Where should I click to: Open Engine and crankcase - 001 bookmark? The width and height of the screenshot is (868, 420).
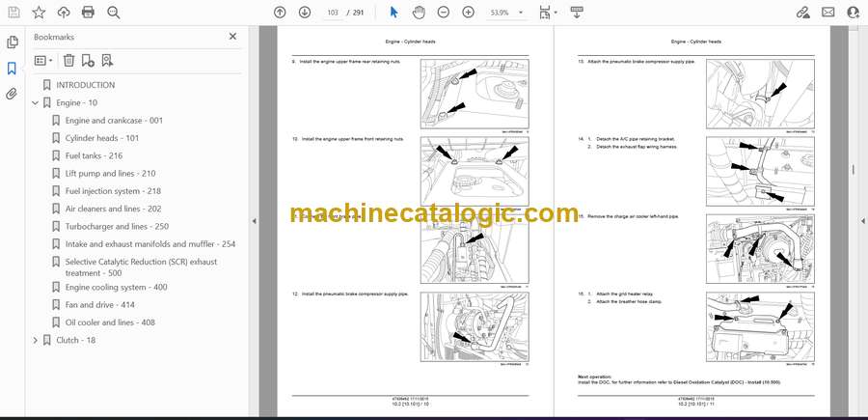point(114,121)
